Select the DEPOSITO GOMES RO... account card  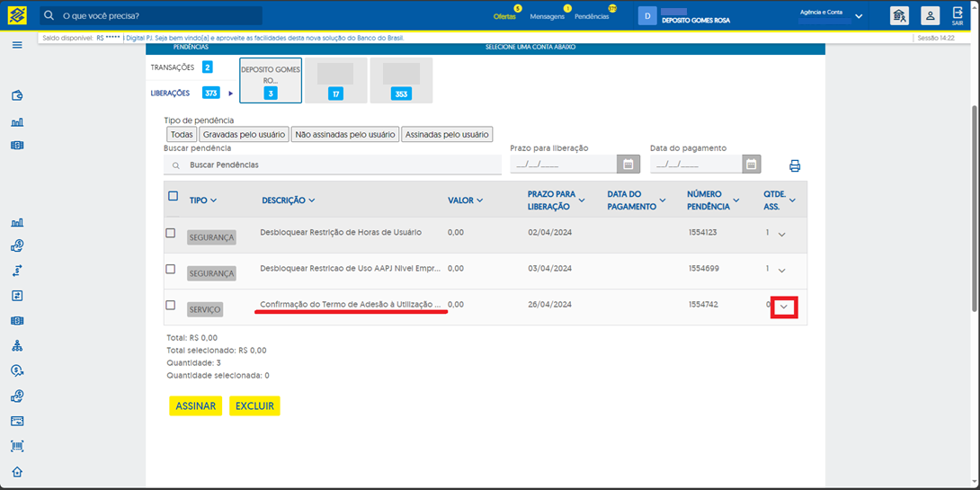(271, 80)
